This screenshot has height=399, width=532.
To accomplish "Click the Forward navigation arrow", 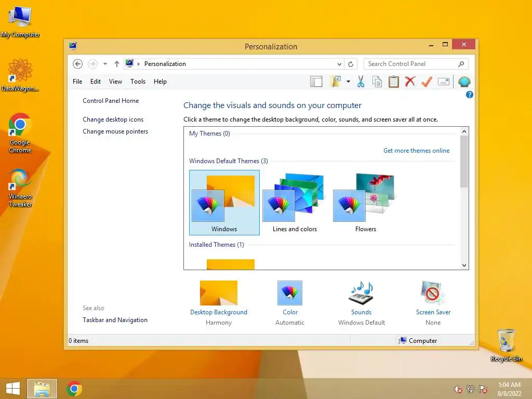I will click(x=92, y=64).
